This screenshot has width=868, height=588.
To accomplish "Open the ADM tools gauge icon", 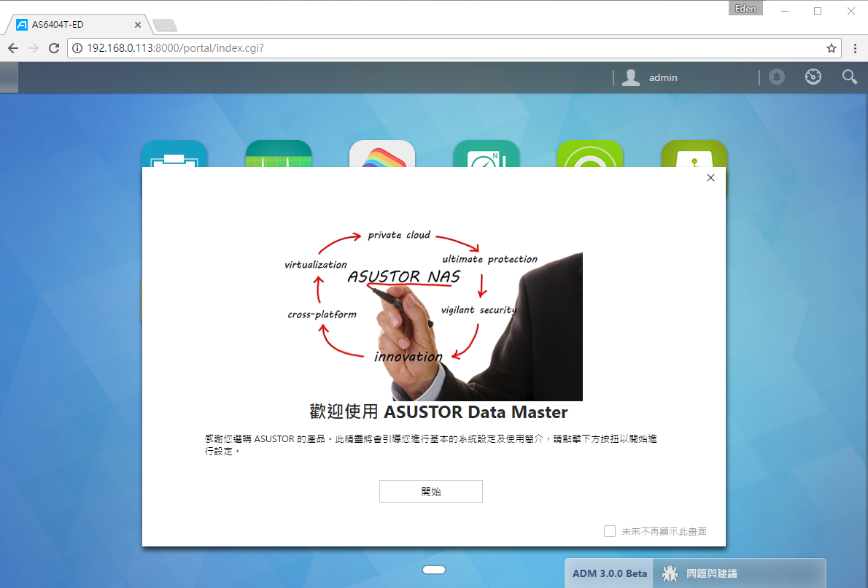I will (x=813, y=77).
